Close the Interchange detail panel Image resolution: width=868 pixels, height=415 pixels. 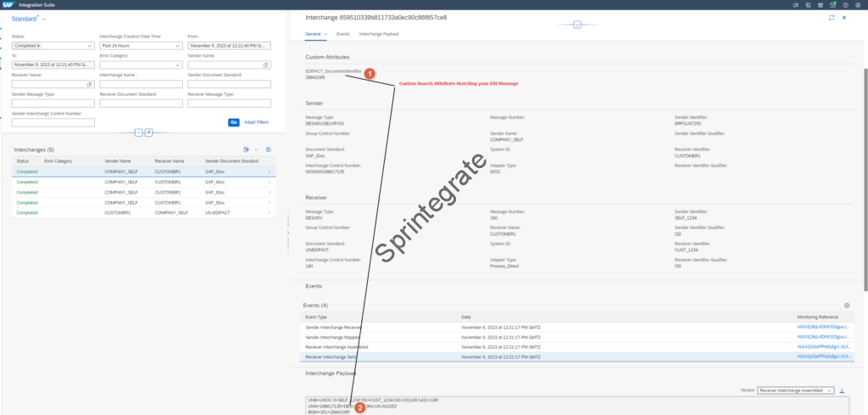point(844,17)
